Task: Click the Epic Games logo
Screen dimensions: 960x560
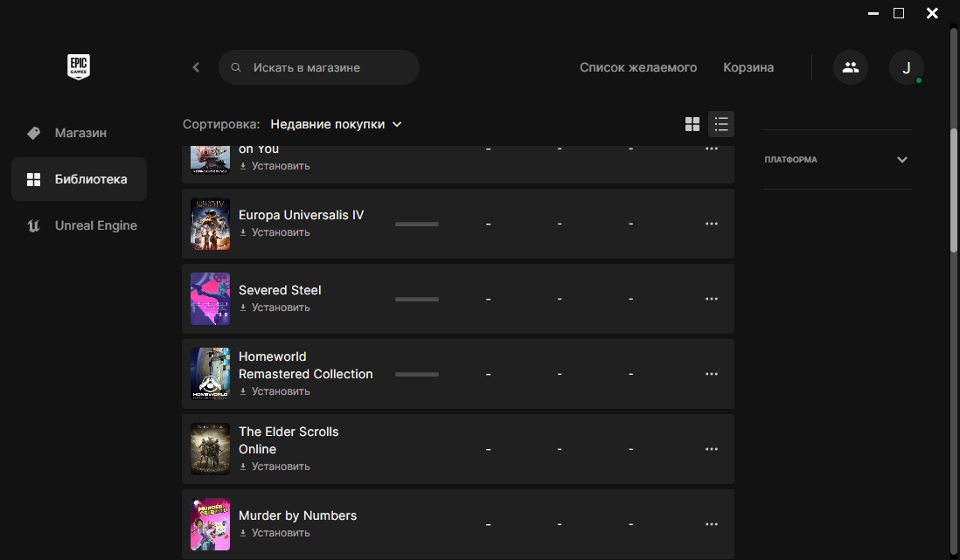Action: tap(79, 66)
